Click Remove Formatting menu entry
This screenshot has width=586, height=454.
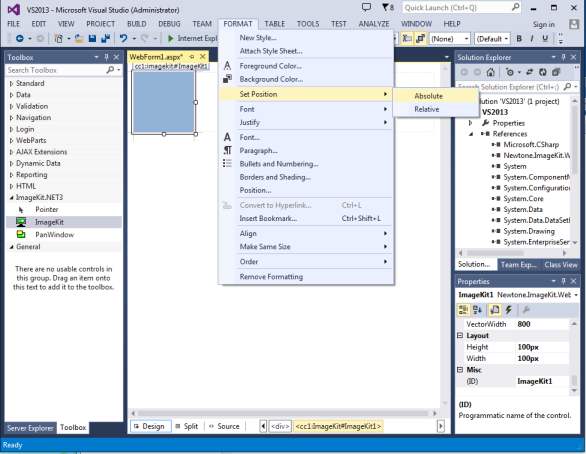coord(271,277)
